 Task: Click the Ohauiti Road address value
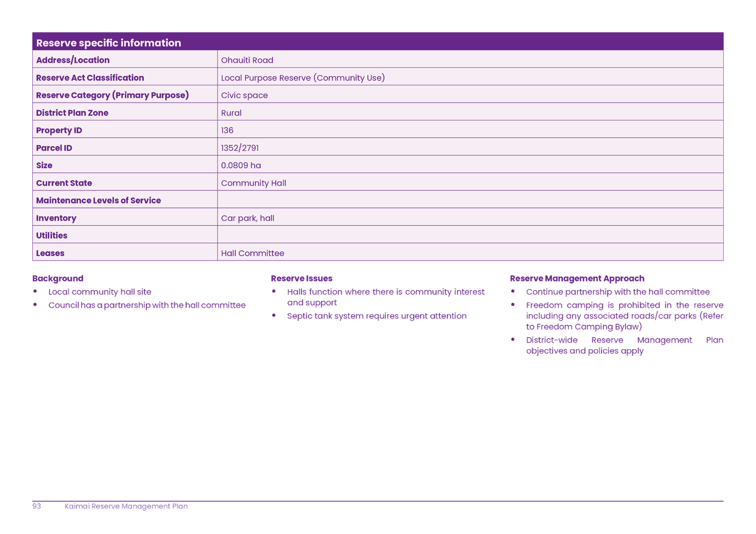tap(247, 60)
